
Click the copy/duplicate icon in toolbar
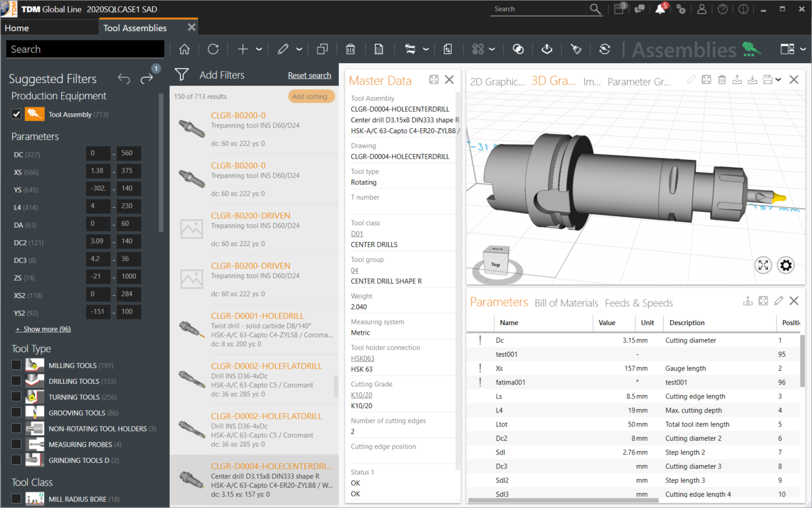coord(323,50)
